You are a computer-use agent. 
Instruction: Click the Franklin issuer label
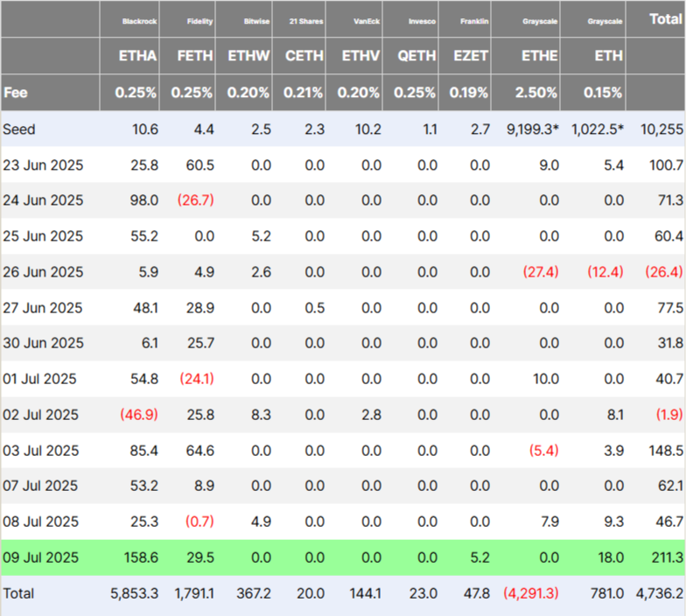click(x=474, y=21)
